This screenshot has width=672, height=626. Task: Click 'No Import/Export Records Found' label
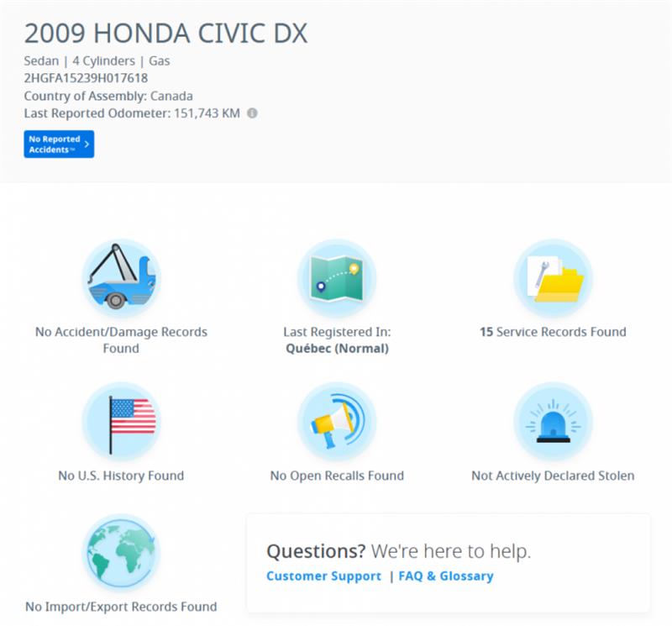pos(121,607)
